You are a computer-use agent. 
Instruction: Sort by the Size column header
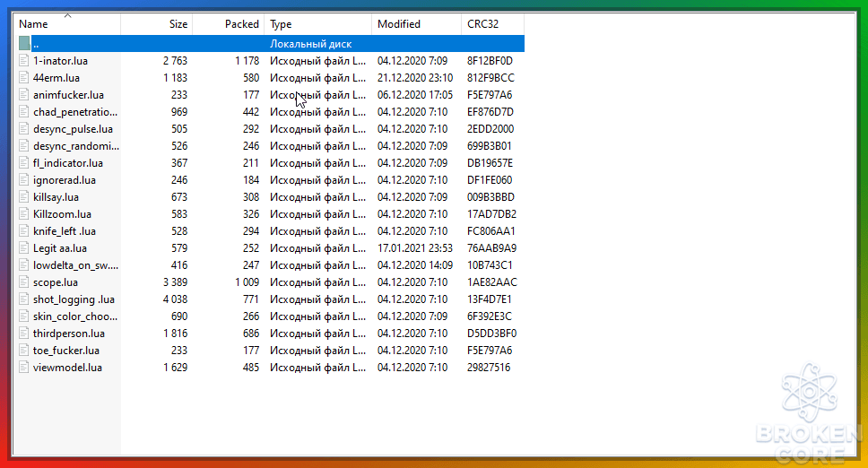click(157, 24)
